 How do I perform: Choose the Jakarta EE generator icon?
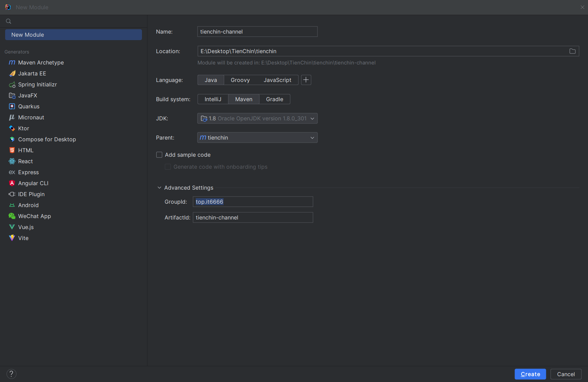point(12,73)
